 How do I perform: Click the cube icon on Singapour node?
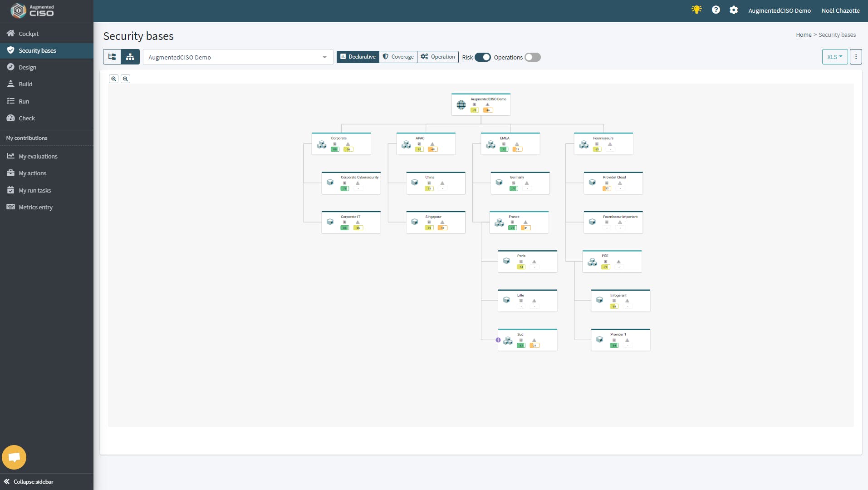click(x=415, y=222)
